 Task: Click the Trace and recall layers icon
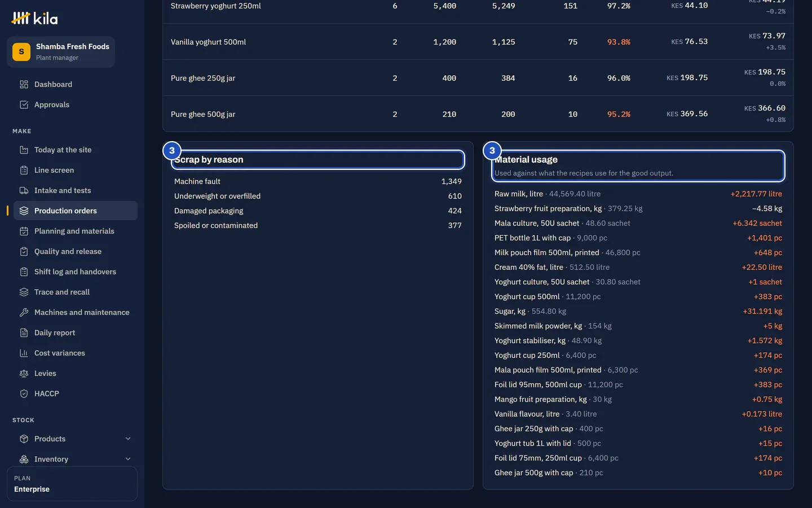click(24, 292)
